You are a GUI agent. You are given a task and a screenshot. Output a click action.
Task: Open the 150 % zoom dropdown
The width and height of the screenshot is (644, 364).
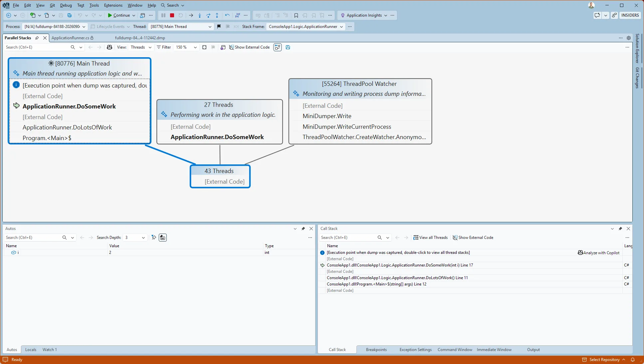(x=186, y=47)
